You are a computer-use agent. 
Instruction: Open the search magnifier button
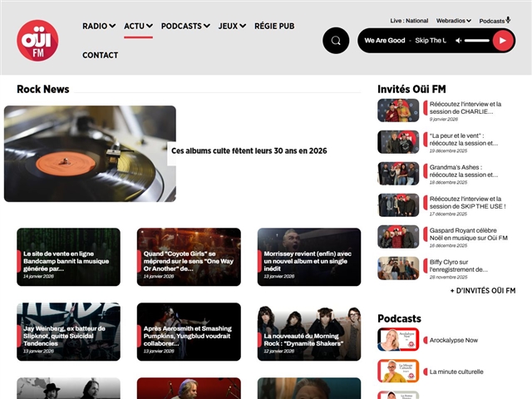(336, 41)
